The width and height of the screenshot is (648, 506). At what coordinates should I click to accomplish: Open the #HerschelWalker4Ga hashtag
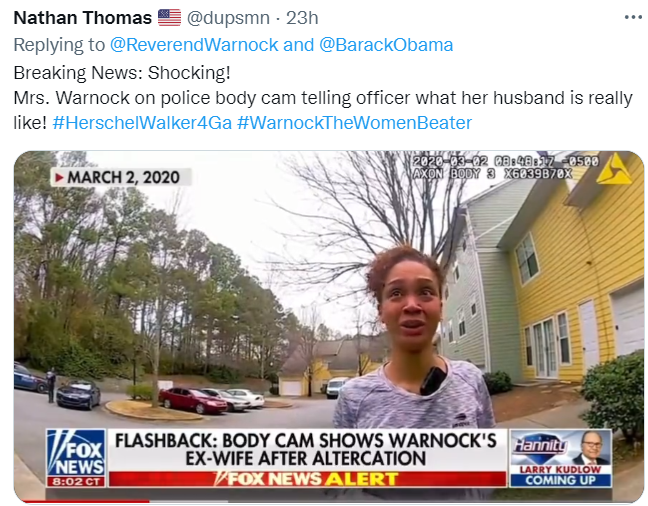click(x=142, y=123)
